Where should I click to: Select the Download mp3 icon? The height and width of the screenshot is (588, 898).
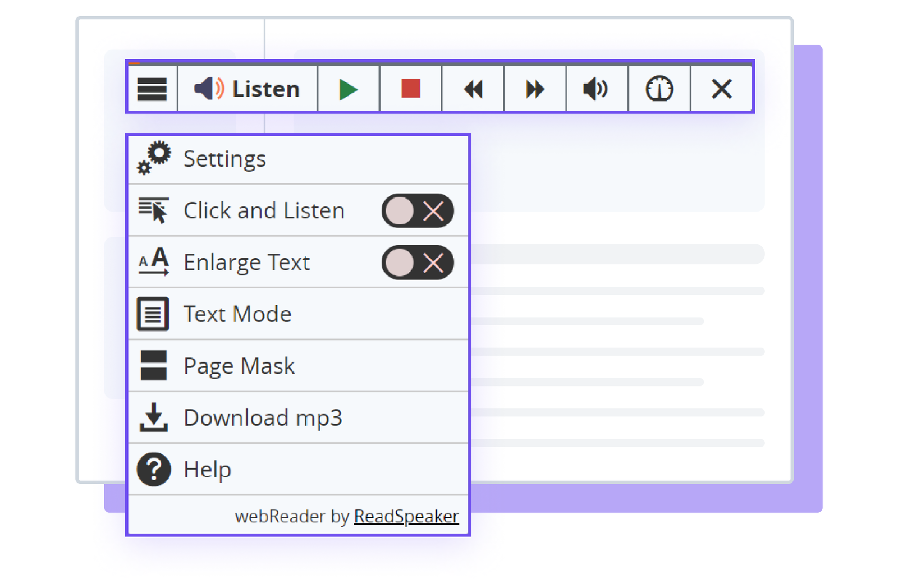point(152,417)
